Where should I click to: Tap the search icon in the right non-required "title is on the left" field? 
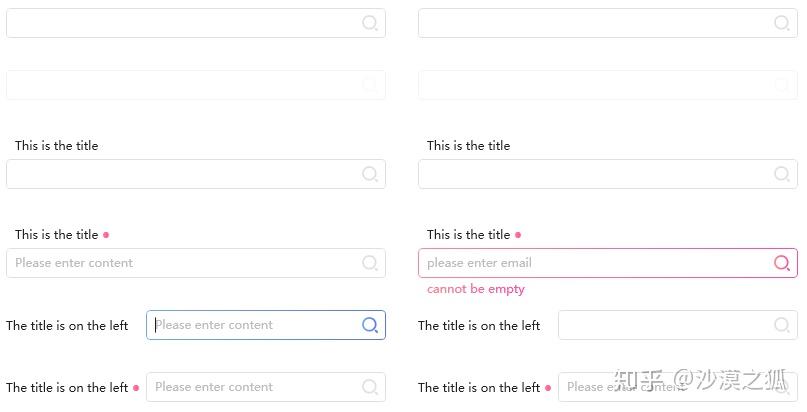[x=782, y=325]
